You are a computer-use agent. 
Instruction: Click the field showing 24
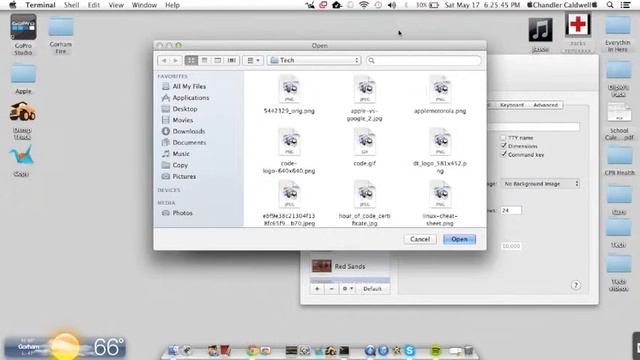pos(511,211)
